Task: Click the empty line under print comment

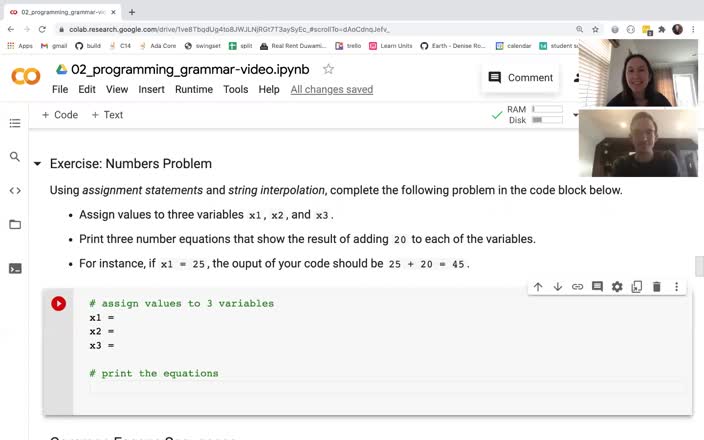Action: tap(380, 388)
